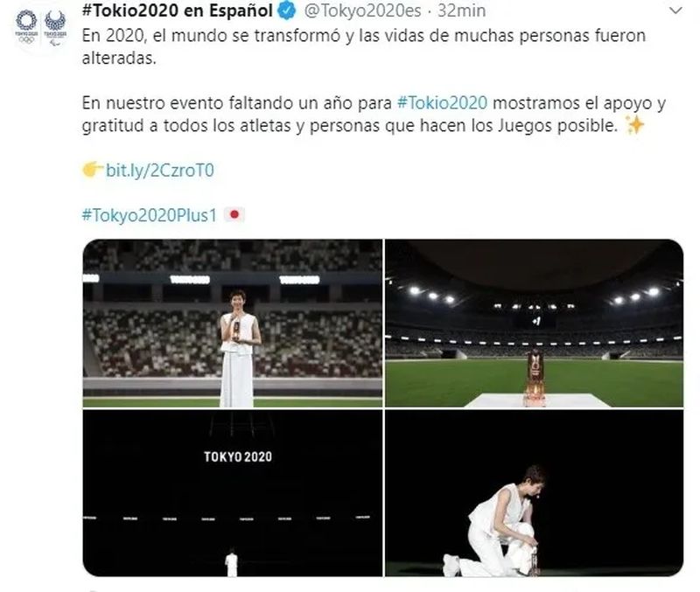The image size is (700, 592).
Task: Open the dark TOKYO 2020 photo
Action: click(233, 493)
